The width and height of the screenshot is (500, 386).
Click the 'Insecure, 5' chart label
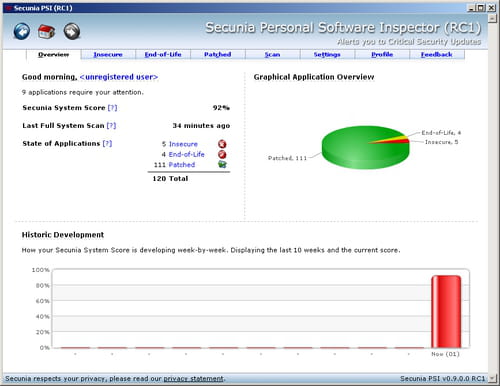tap(441, 142)
